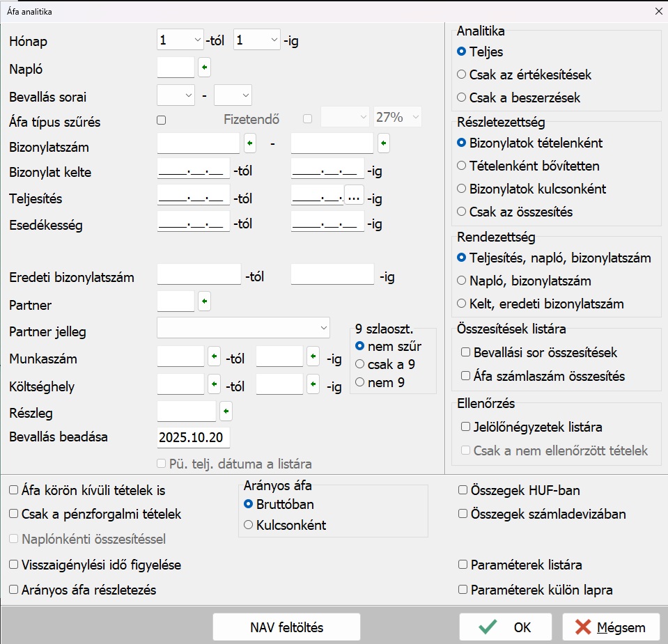
Task: Click the ellipsis button beside Teljesítés date
Action: point(354,198)
